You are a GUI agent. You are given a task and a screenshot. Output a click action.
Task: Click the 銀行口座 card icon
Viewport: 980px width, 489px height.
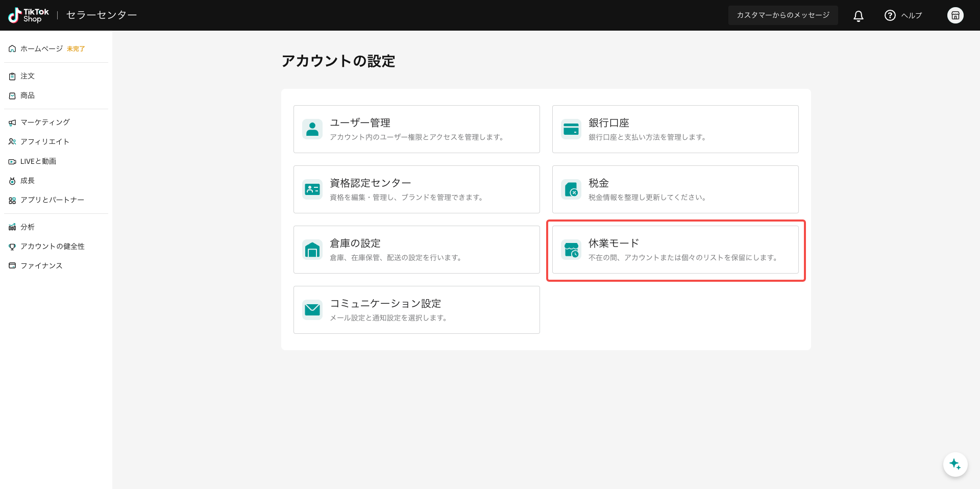coord(571,129)
